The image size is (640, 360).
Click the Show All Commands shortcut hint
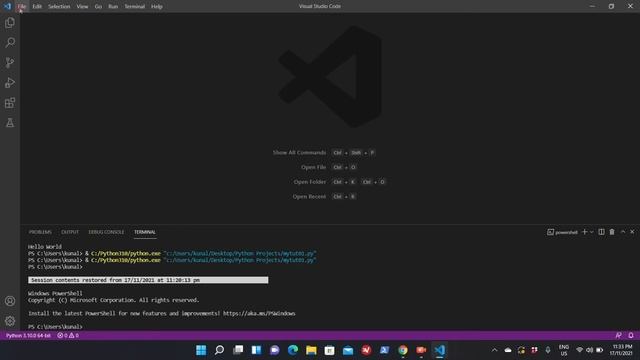324,153
